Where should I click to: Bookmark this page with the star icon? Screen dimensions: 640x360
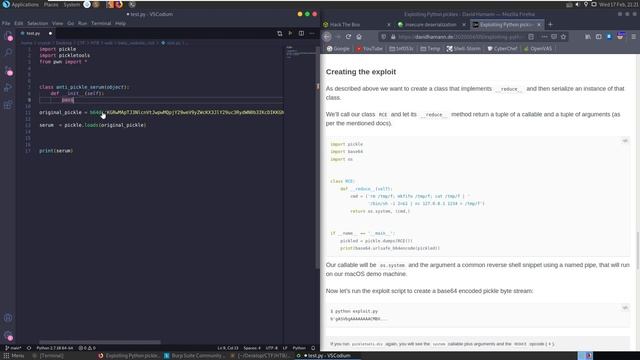[563, 37]
